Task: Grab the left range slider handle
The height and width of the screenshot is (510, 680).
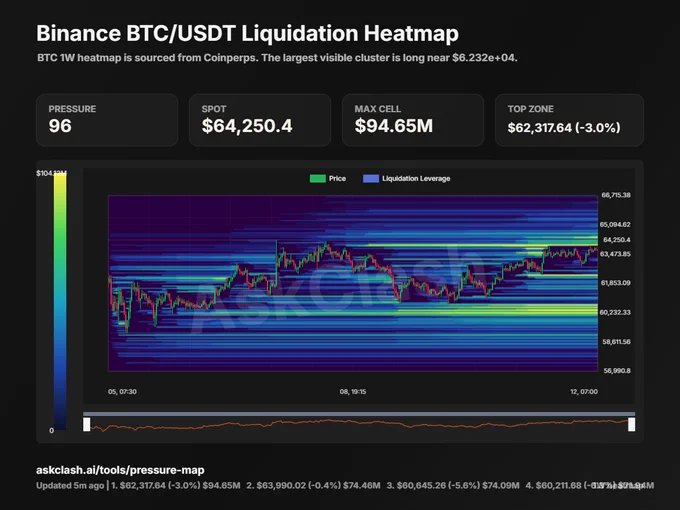Action: pos(87,424)
